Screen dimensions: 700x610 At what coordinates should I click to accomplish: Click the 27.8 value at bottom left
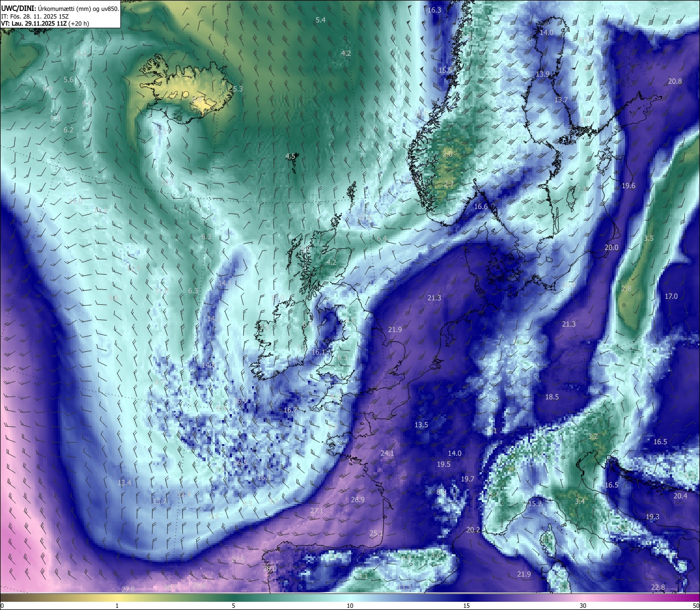128,589
